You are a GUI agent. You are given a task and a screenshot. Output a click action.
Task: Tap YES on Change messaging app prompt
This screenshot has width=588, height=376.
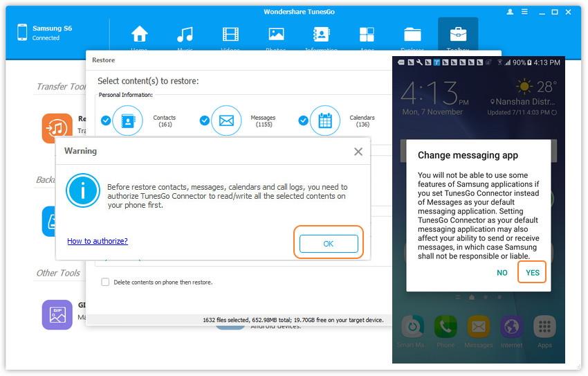click(x=532, y=273)
